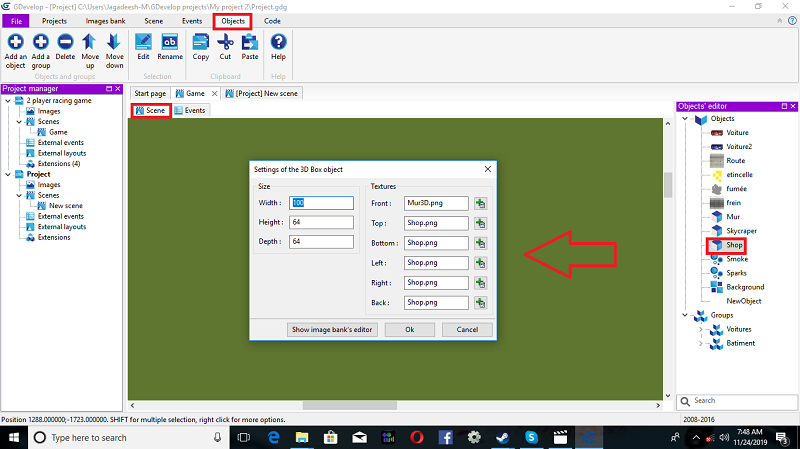
Task: Click the Add an object icon
Action: pyautogui.click(x=15, y=42)
